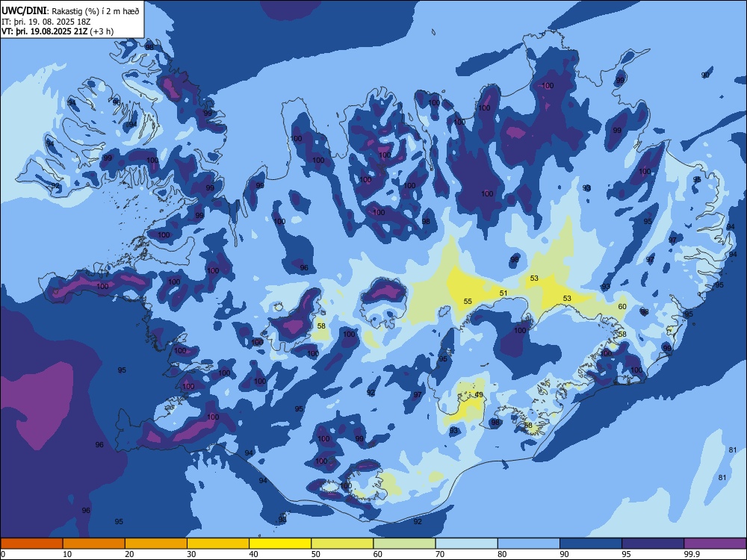747x560 pixels.
Task: Click the color-scale tick label '40'
Action: [253, 554]
